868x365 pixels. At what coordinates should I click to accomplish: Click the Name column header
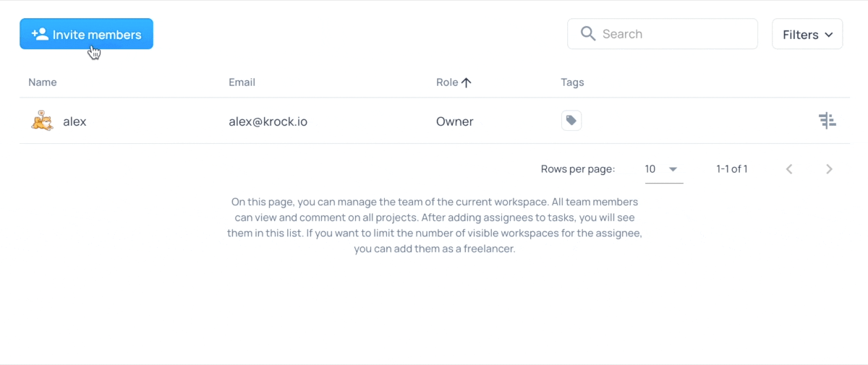[43, 82]
